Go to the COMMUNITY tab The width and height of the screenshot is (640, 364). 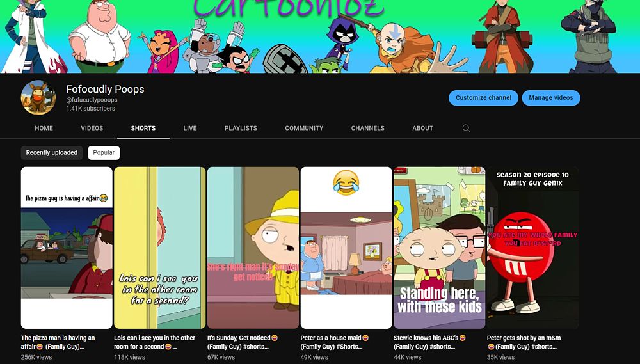[x=304, y=128]
